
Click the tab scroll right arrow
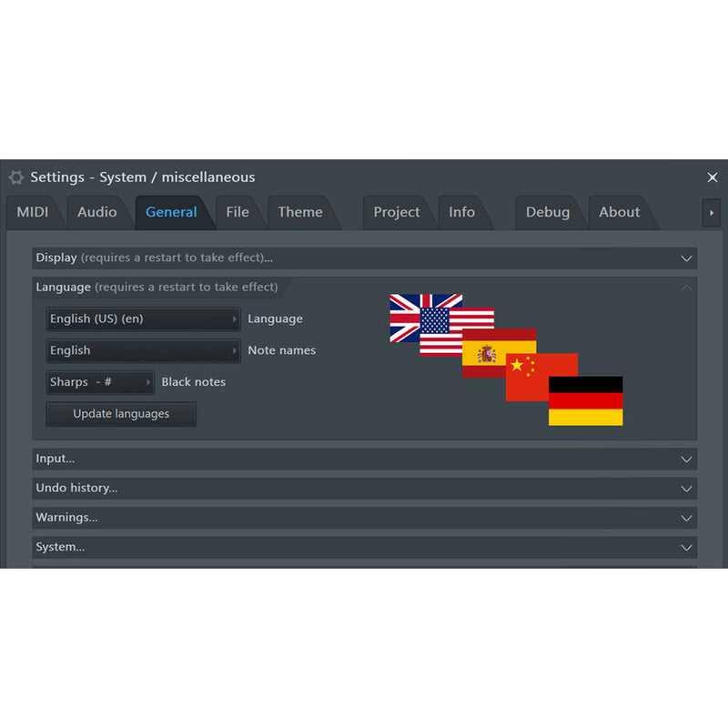click(711, 213)
